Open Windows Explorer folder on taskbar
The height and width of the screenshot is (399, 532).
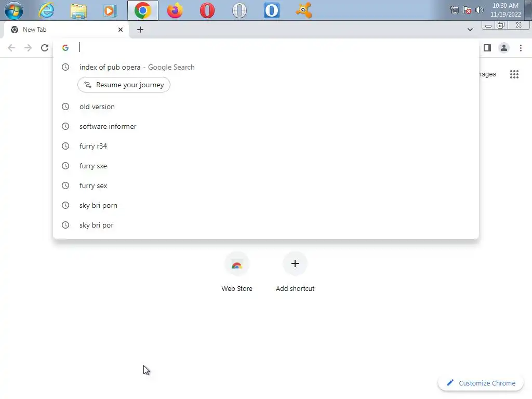tap(78, 10)
